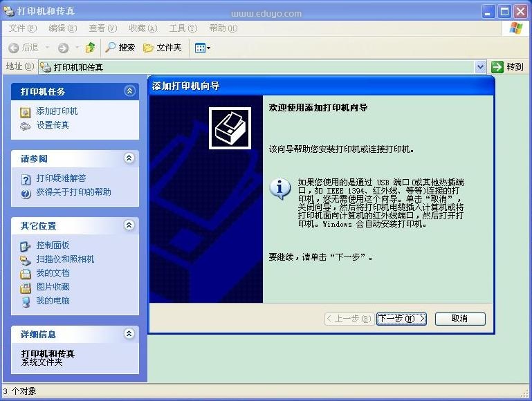
Task: Click the Back arrow icon in the toolbar
Action: pos(14,48)
